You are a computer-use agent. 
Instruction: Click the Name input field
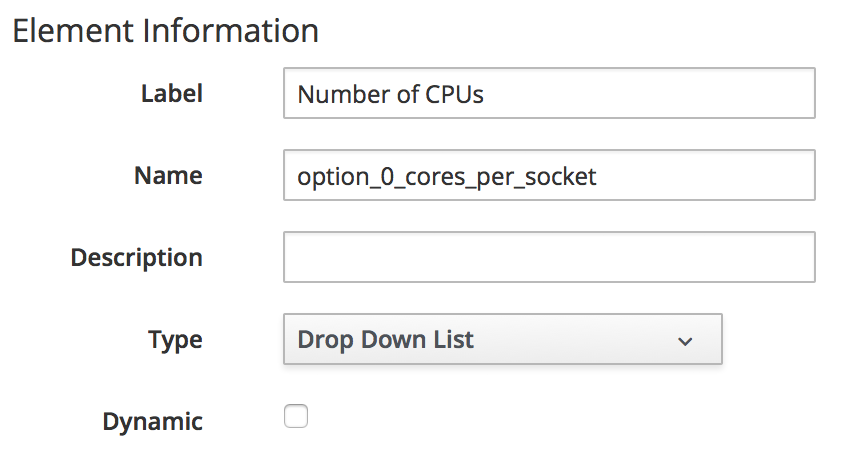(x=700, y=176)
